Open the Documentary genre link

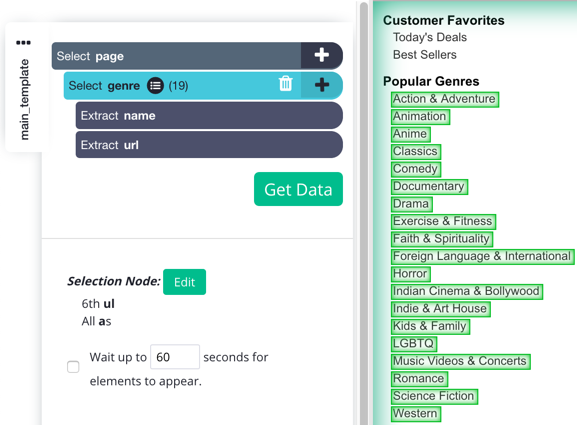[x=429, y=187]
